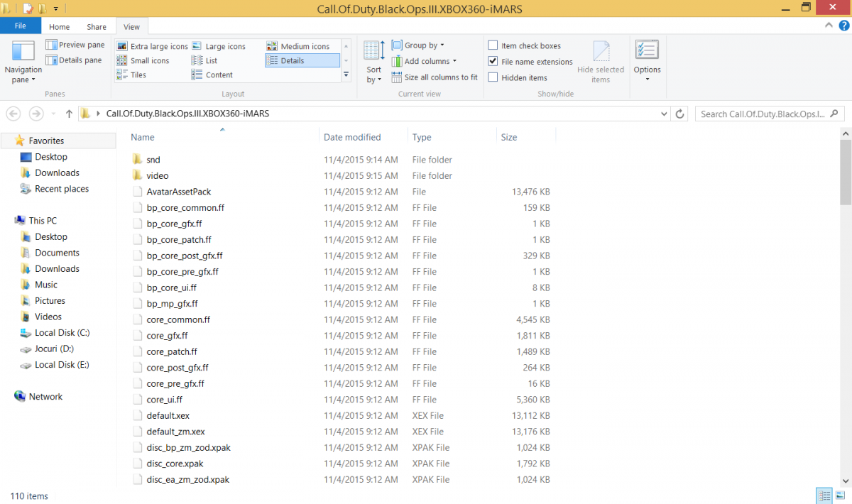The image size is (852, 504).
Task: Open the File tab
Action: pos(21,26)
